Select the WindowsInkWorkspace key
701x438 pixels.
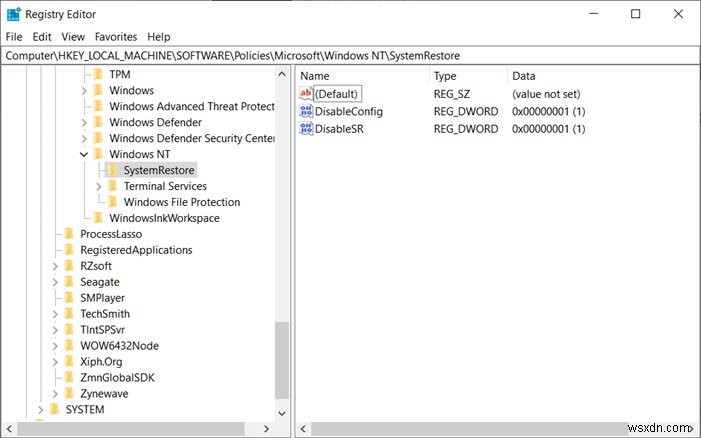coord(164,218)
